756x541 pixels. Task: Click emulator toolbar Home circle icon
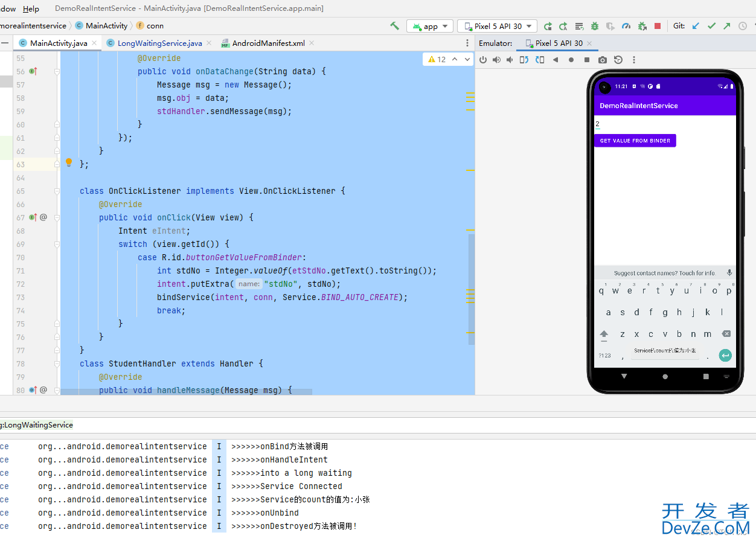tap(571, 60)
